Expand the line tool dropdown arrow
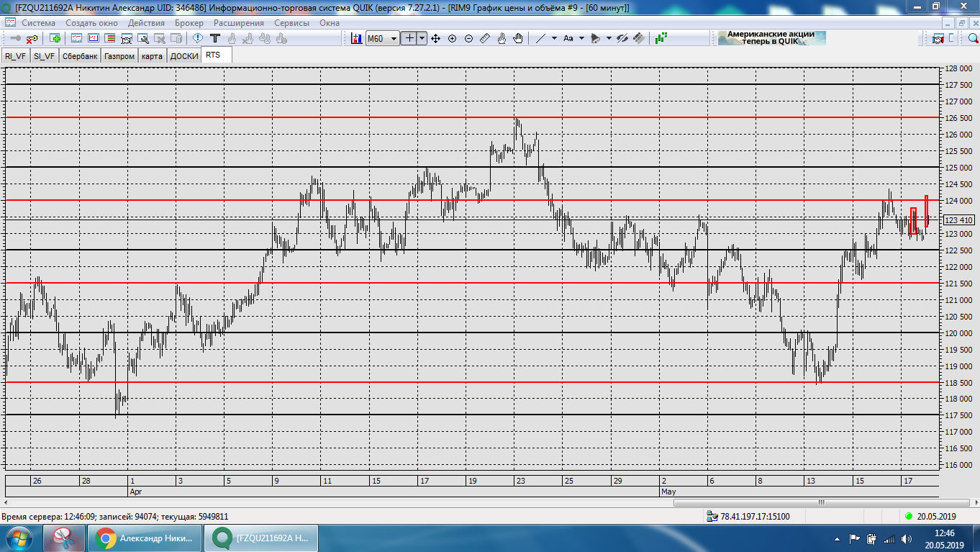This screenshot has width=980, height=552. point(554,38)
